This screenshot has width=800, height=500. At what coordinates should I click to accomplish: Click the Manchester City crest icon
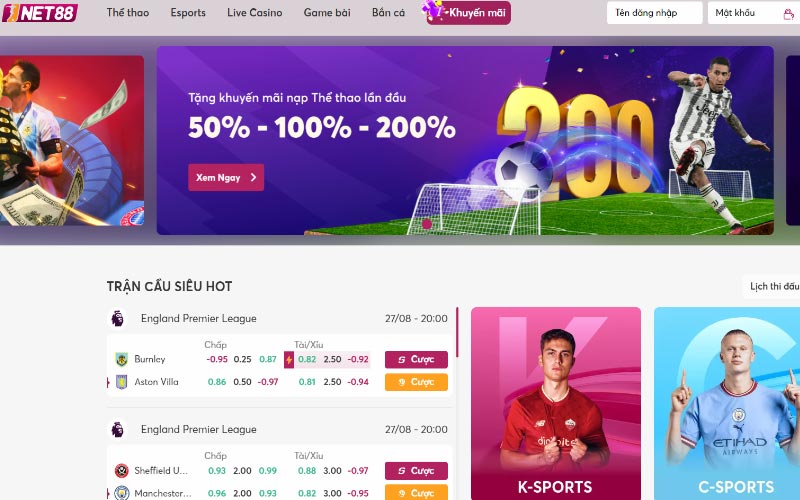121,493
